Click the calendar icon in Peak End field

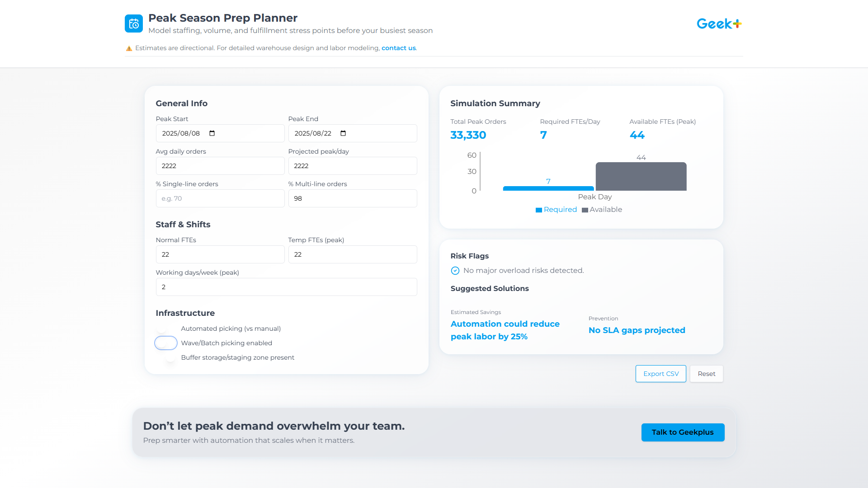click(x=344, y=133)
